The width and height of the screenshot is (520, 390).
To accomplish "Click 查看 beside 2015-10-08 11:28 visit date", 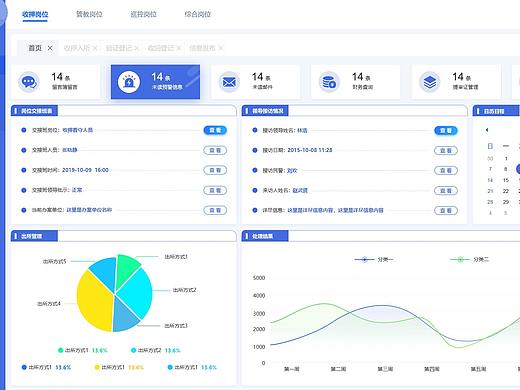I will [446, 151].
